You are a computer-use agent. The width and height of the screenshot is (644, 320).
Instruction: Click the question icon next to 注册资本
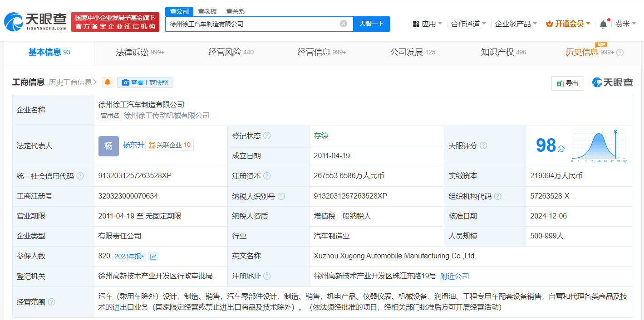coord(267,176)
